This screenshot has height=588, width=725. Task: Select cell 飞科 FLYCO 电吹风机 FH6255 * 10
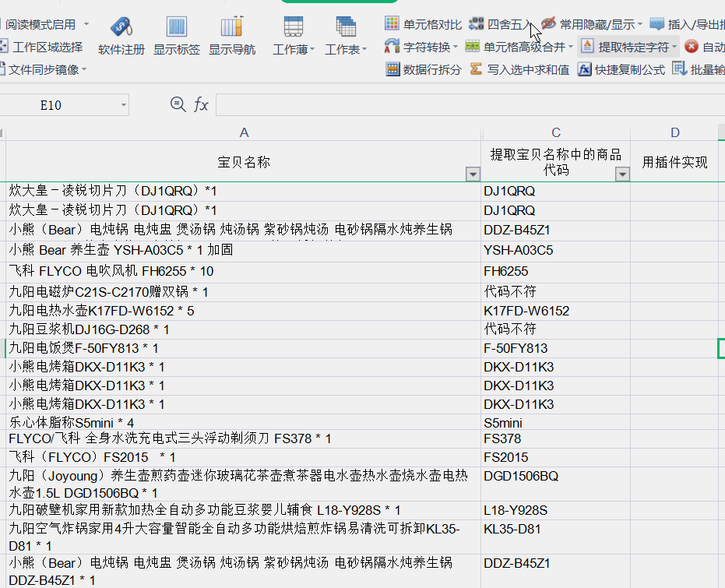coord(244,273)
